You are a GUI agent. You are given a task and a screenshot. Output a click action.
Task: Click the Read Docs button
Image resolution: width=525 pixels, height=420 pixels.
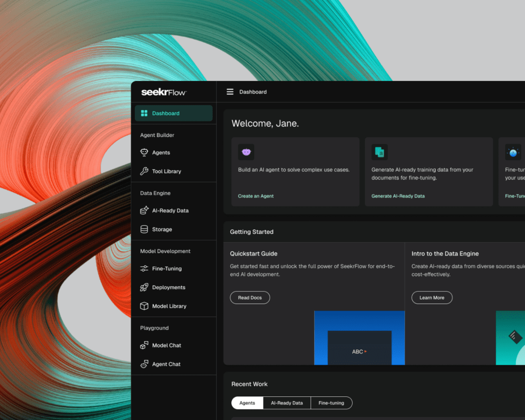(x=250, y=297)
